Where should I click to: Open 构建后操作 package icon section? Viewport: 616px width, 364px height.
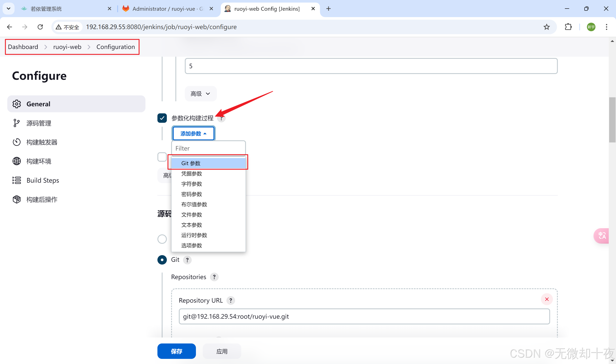pos(16,199)
